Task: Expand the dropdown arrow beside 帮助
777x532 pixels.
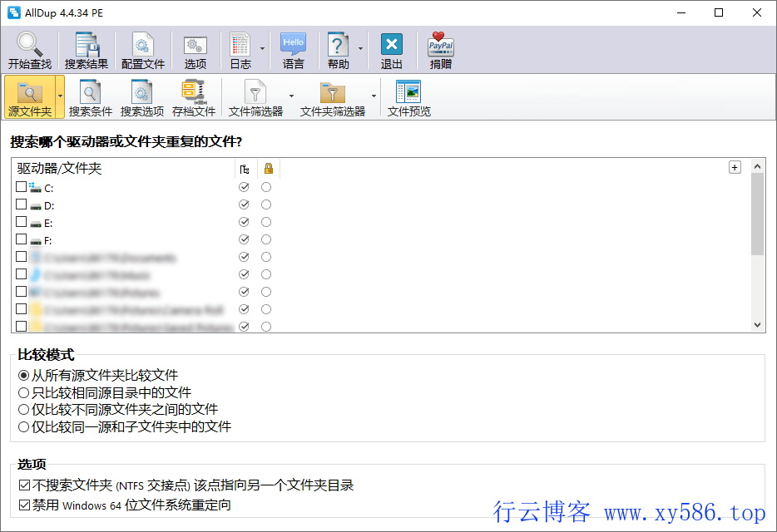Action: [x=360, y=48]
